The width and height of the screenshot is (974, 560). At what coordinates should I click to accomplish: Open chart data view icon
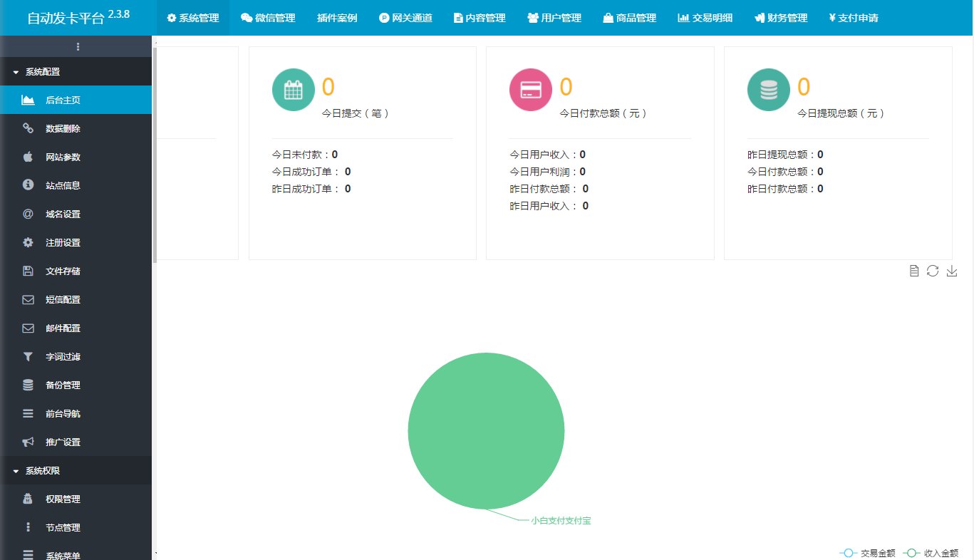(x=914, y=271)
